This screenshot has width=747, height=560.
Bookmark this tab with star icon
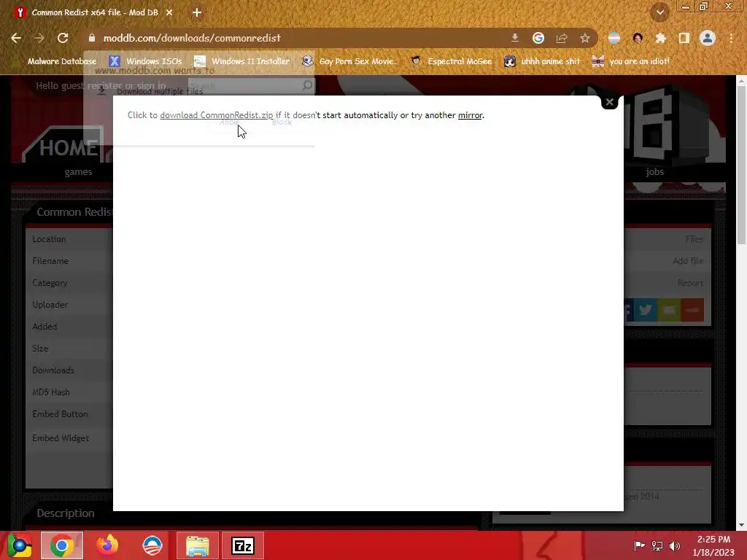click(585, 38)
